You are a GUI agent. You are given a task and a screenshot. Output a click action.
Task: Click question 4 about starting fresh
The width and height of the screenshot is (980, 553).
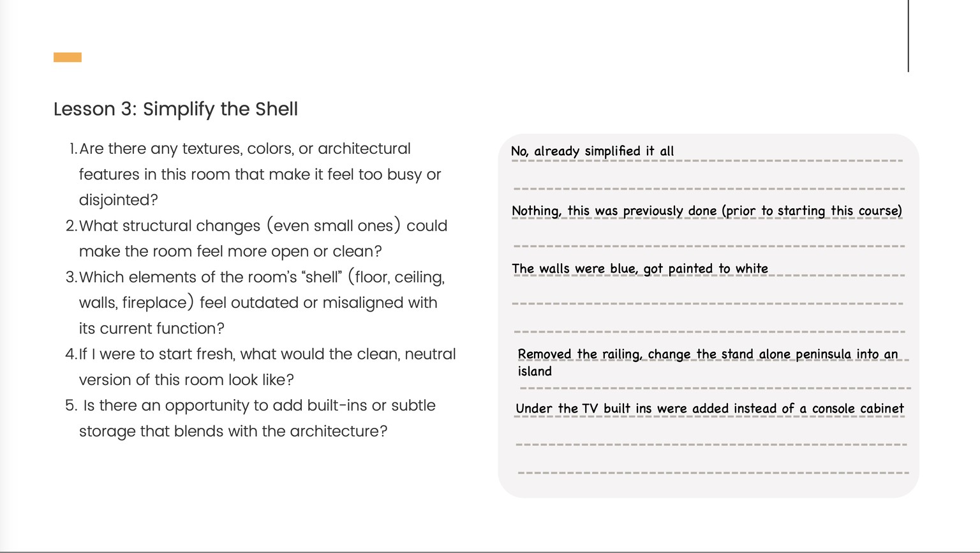pyautogui.click(x=260, y=367)
